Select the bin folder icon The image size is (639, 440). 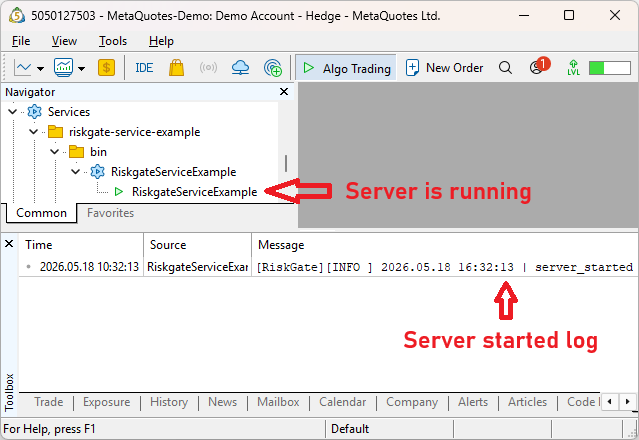[76, 152]
